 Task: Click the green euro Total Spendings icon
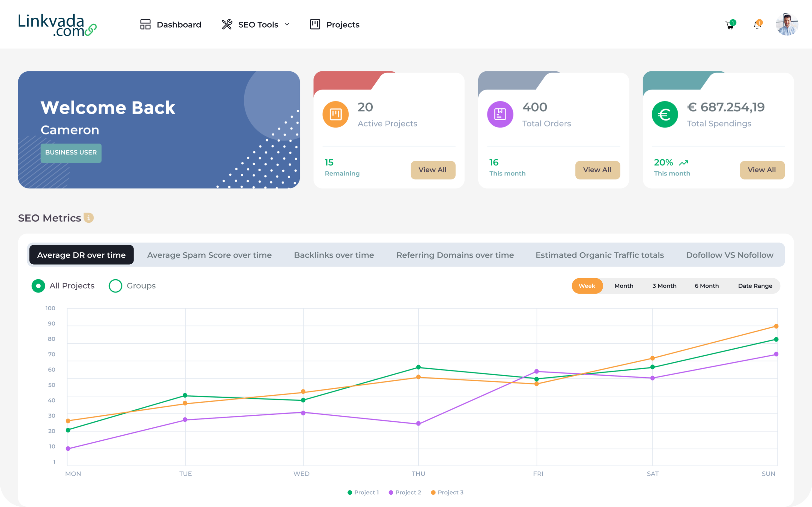(665, 114)
